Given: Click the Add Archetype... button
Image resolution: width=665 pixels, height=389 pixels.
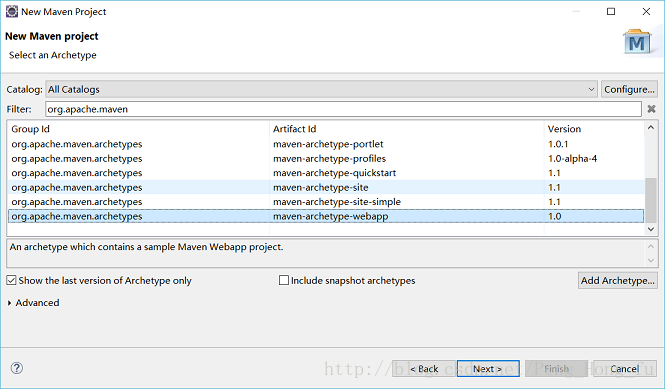Looking at the screenshot, I should [618, 280].
